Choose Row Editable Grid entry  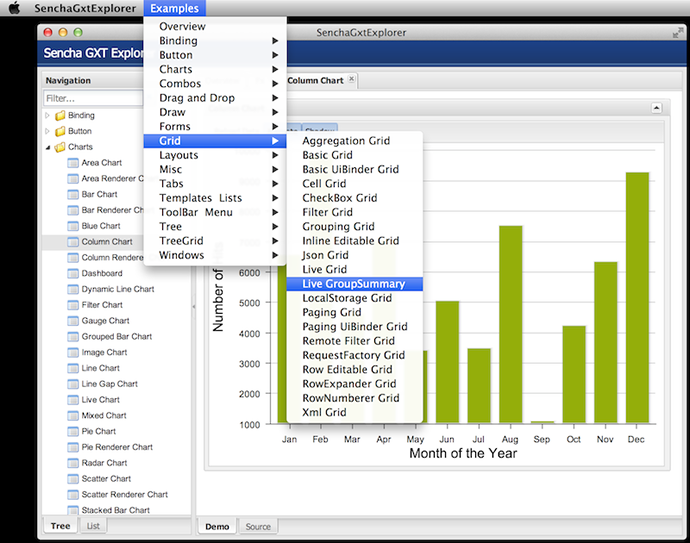(354, 370)
